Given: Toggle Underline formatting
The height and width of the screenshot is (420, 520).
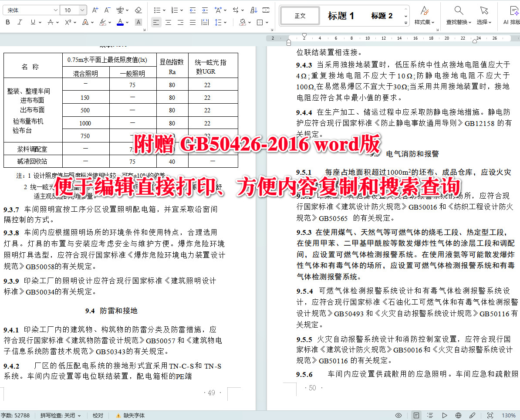Looking at the screenshot, I should (33, 22).
